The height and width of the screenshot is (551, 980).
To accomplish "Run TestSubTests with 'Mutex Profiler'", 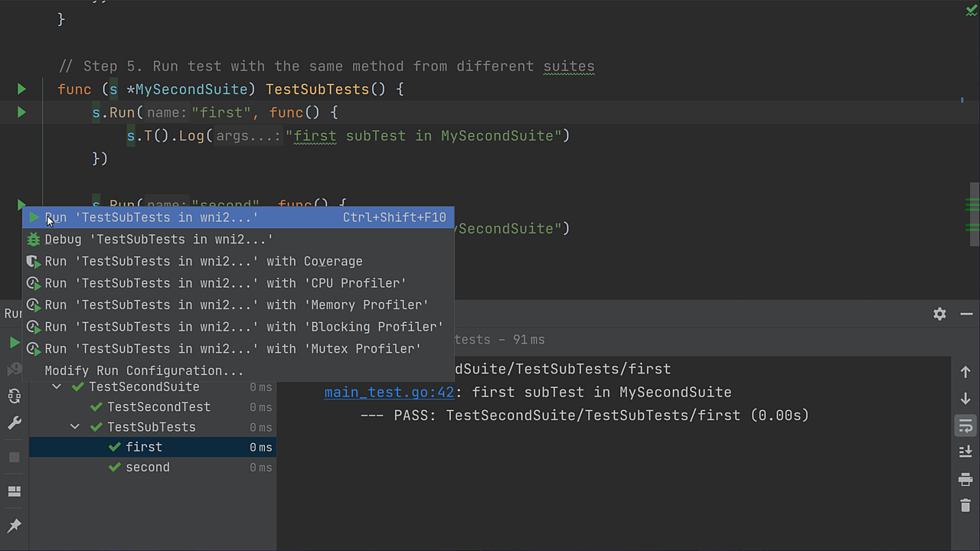I will point(238,348).
